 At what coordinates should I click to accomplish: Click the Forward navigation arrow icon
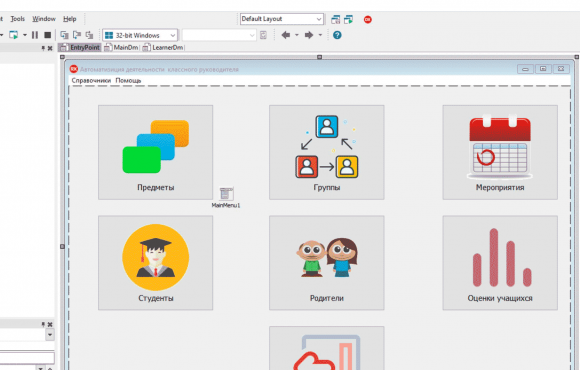point(309,35)
